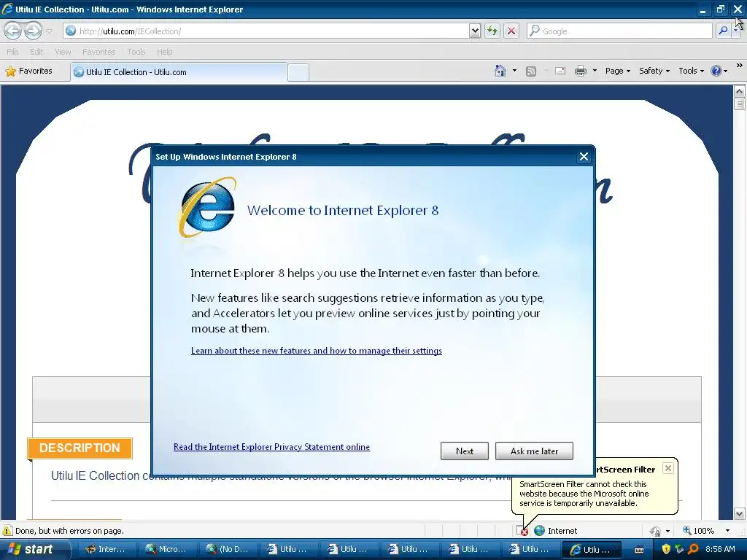Click the keyboard icon in taskbar
This screenshot has height=560, width=747.
tap(639, 550)
